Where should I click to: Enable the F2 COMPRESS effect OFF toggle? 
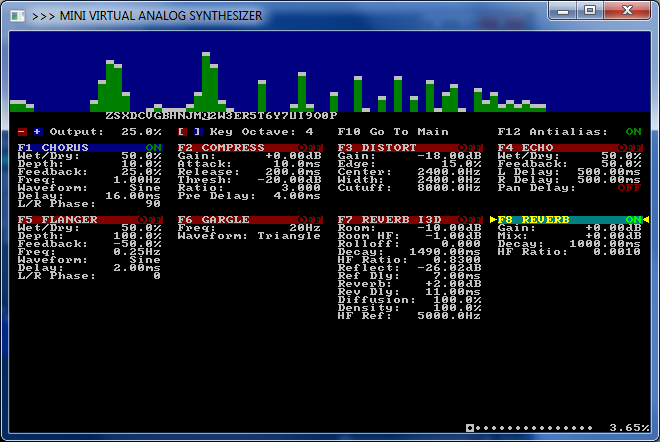point(313,148)
